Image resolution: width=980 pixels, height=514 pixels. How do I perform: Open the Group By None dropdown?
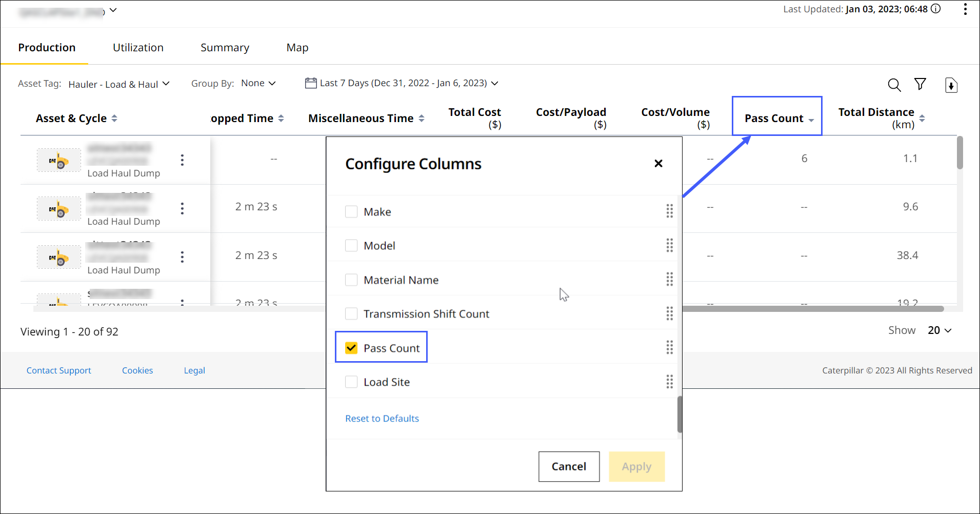pyautogui.click(x=258, y=83)
